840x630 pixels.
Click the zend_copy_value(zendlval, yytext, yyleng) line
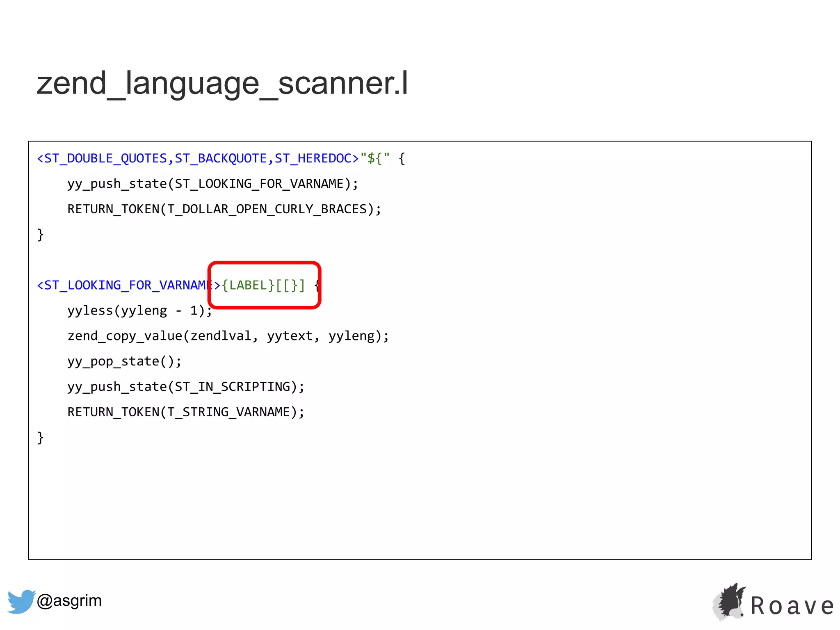(228, 336)
